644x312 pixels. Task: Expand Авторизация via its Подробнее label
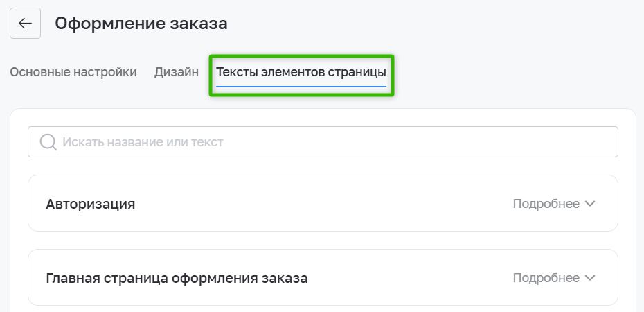tap(546, 204)
